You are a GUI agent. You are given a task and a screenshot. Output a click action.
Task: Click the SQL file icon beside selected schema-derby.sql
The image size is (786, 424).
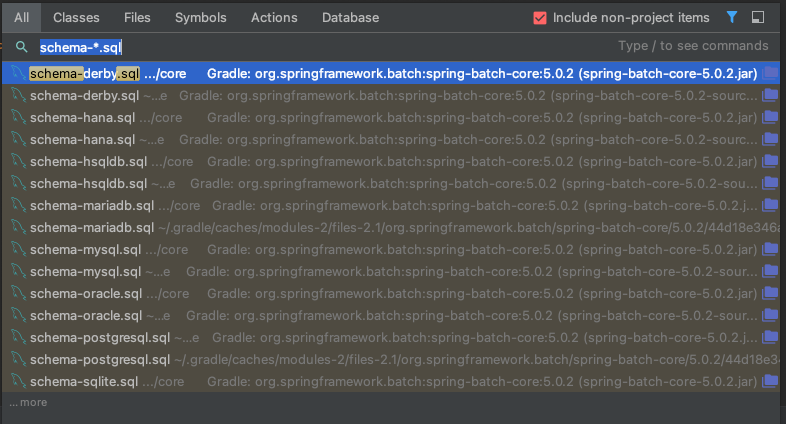coord(19,74)
